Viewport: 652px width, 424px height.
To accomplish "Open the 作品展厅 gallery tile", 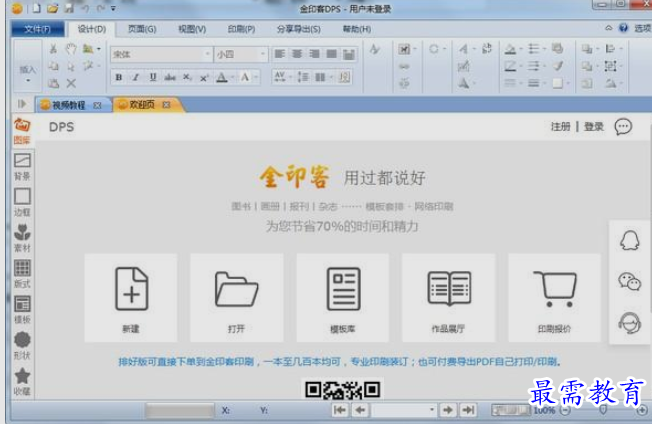I will pos(448,298).
